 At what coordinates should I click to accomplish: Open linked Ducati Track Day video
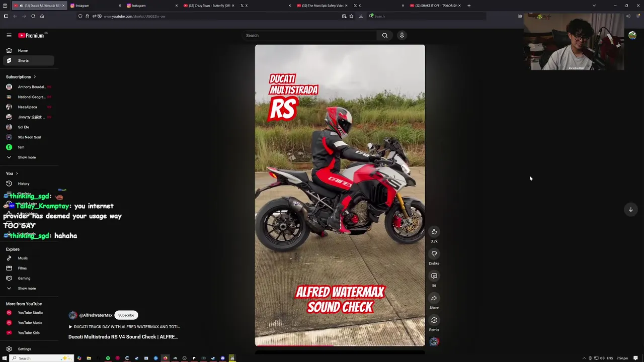pos(124,327)
